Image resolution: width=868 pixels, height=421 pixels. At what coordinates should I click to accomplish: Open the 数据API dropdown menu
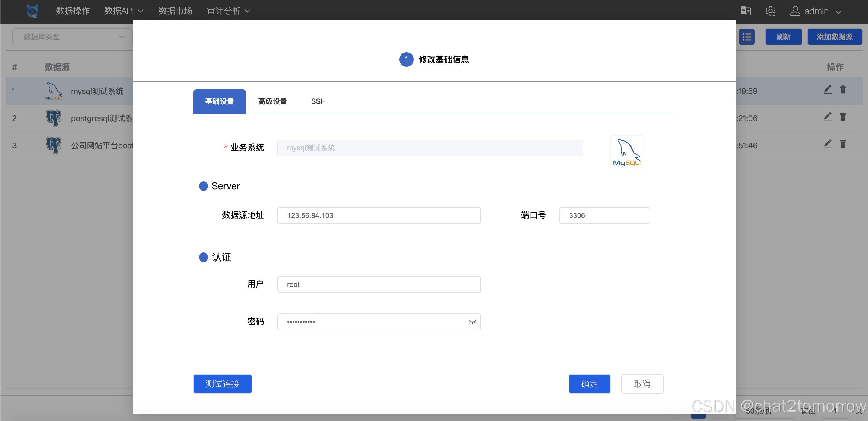[x=124, y=11]
